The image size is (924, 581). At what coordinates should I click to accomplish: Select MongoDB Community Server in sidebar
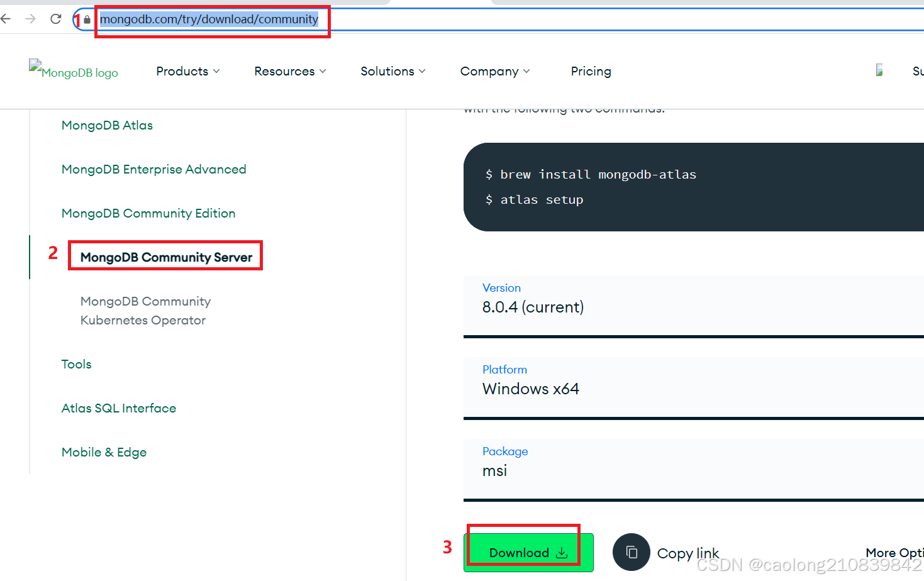(x=166, y=257)
